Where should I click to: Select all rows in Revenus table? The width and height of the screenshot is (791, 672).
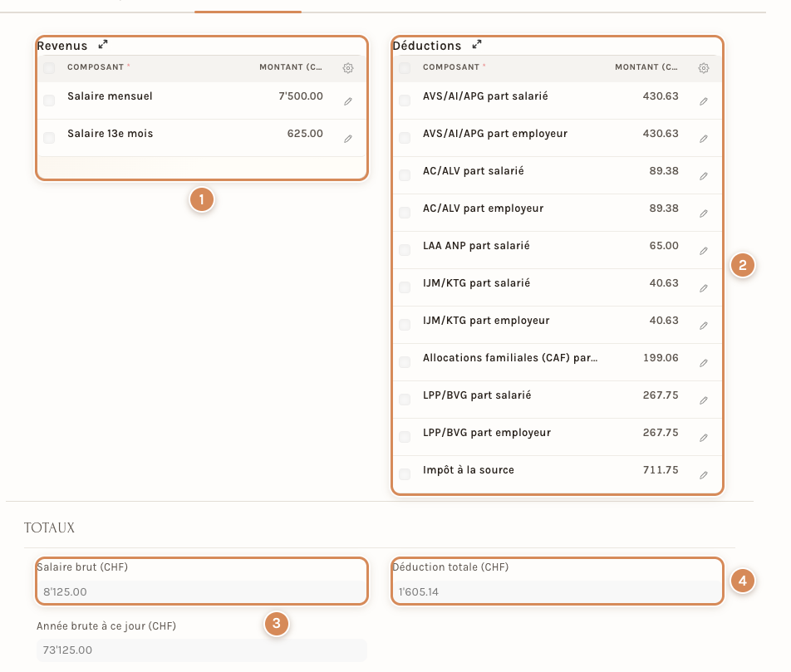49,68
